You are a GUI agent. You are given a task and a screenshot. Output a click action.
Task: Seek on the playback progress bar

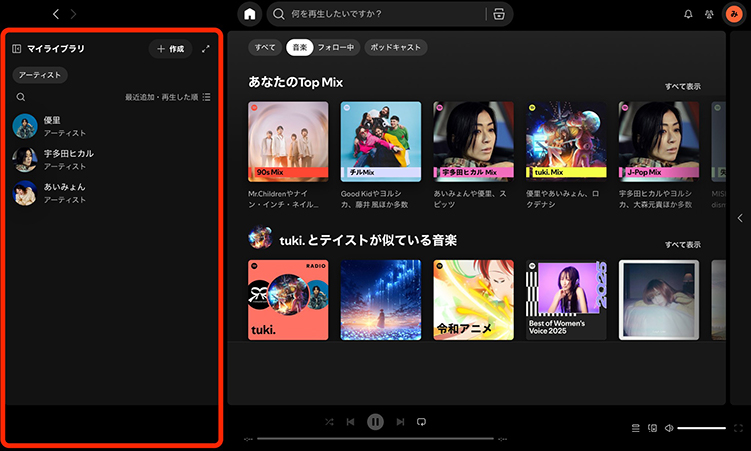(376, 439)
